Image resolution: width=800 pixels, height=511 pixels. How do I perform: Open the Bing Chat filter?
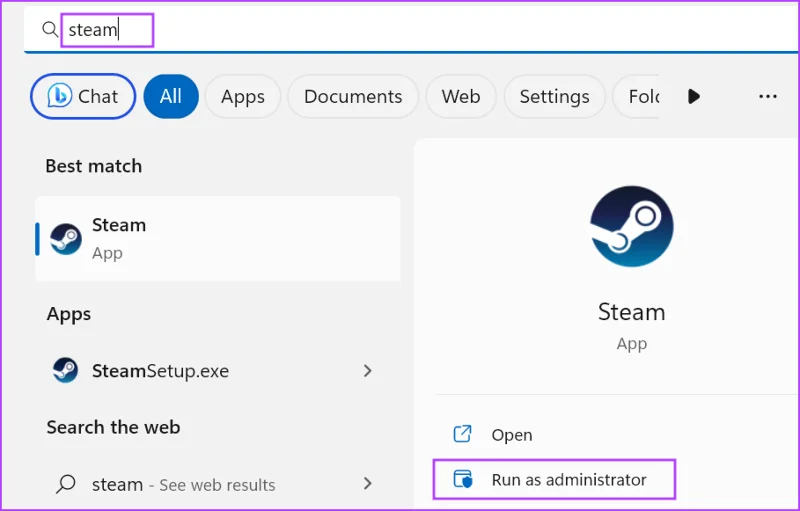[83, 96]
